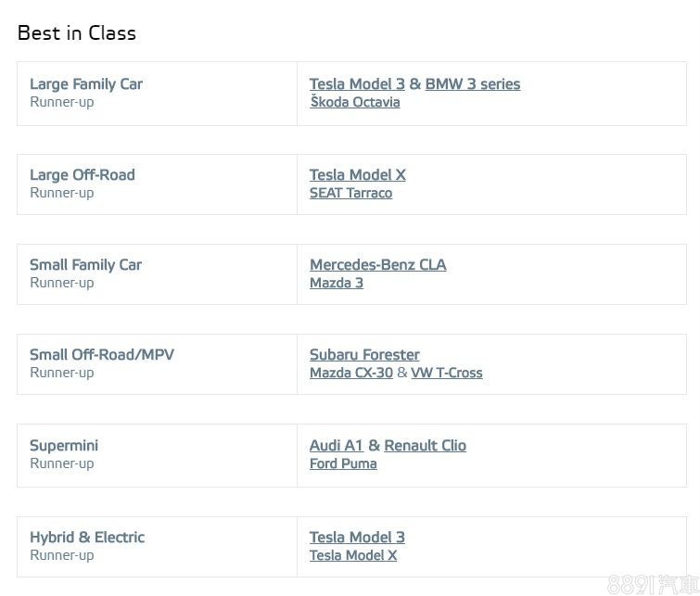
Task: Open the Ford Puma runner-up link
Action: [343, 463]
